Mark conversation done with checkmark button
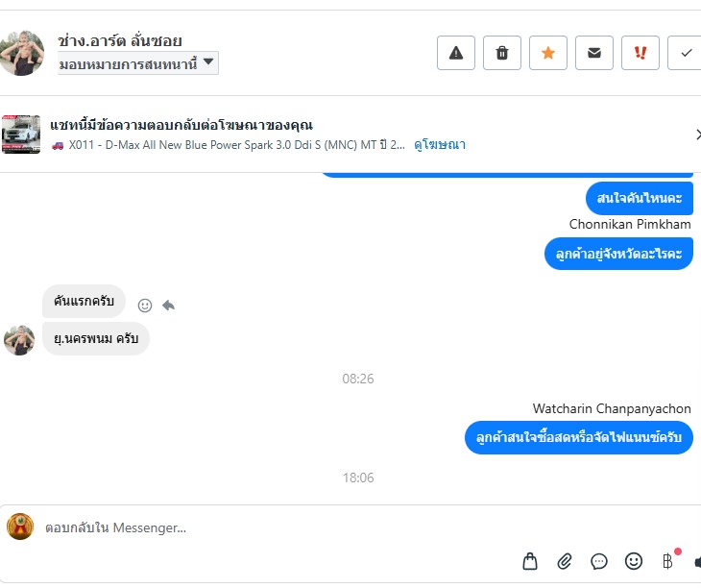This screenshot has width=701, height=588. (686, 53)
